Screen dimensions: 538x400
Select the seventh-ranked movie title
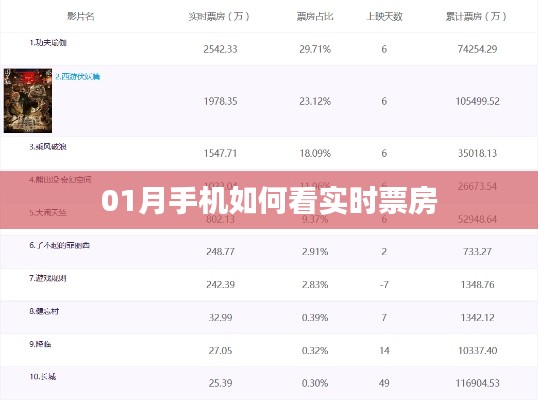point(48,278)
